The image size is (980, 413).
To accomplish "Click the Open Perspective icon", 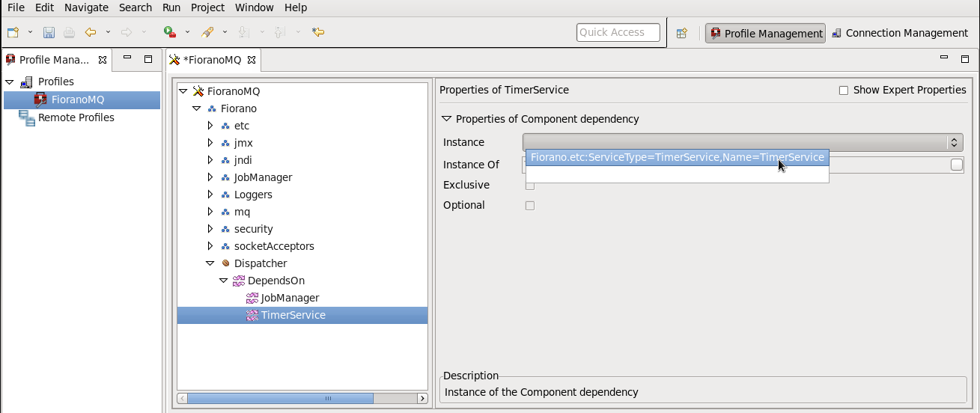I will click(x=682, y=33).
